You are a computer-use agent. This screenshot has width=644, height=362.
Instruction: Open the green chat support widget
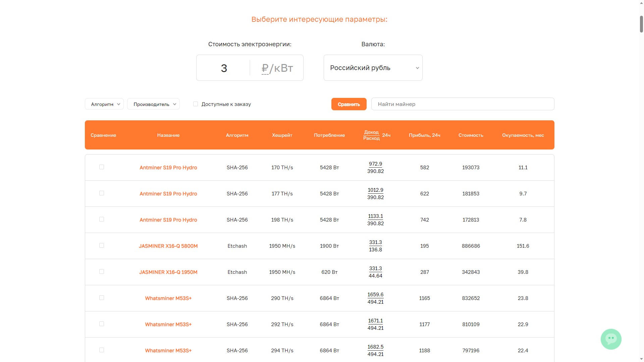tap(611, 339)
